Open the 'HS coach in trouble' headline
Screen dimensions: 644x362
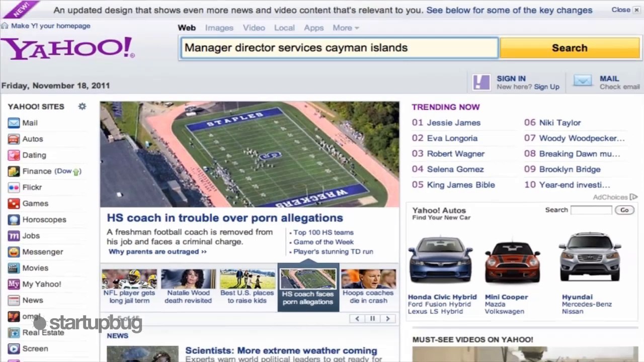[x=225, y=218]
